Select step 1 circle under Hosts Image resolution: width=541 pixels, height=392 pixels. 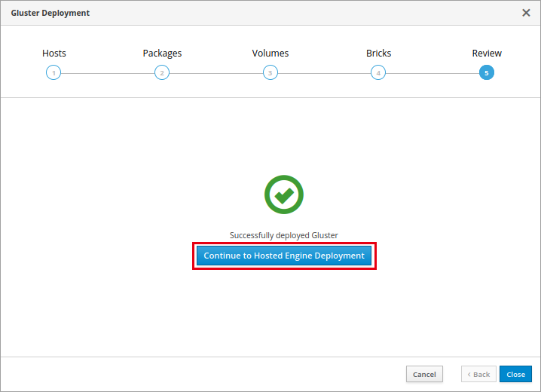pos(53,73)
